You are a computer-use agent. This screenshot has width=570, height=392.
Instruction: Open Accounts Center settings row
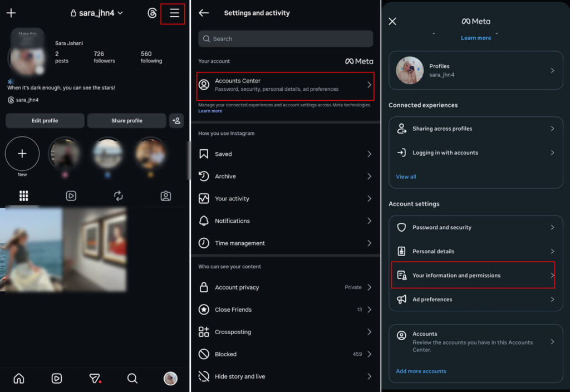(x=285, y=85)
